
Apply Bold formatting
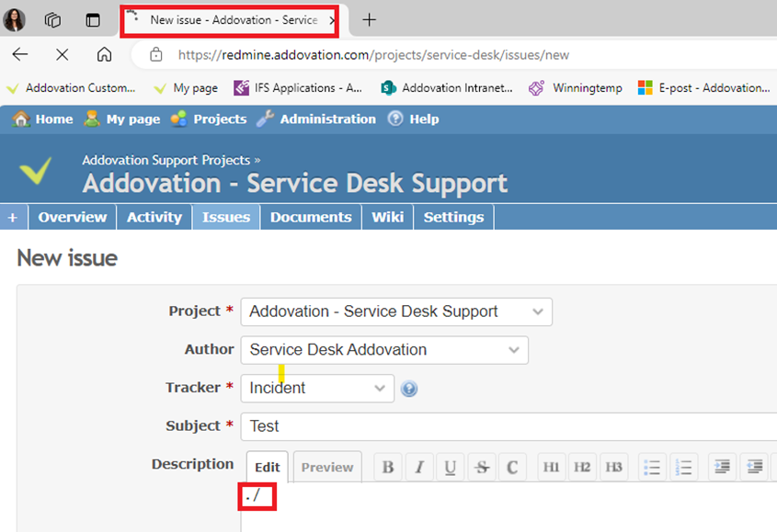coord(388,467)
